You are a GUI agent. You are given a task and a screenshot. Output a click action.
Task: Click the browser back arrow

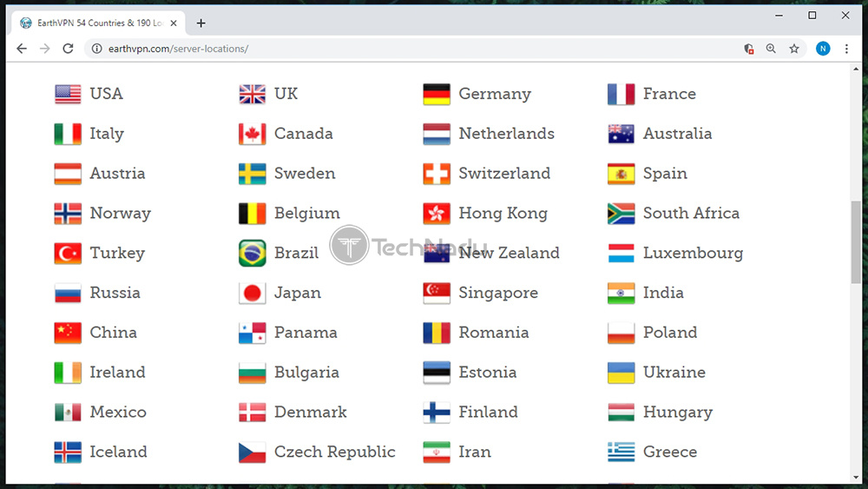pos(22,49)
